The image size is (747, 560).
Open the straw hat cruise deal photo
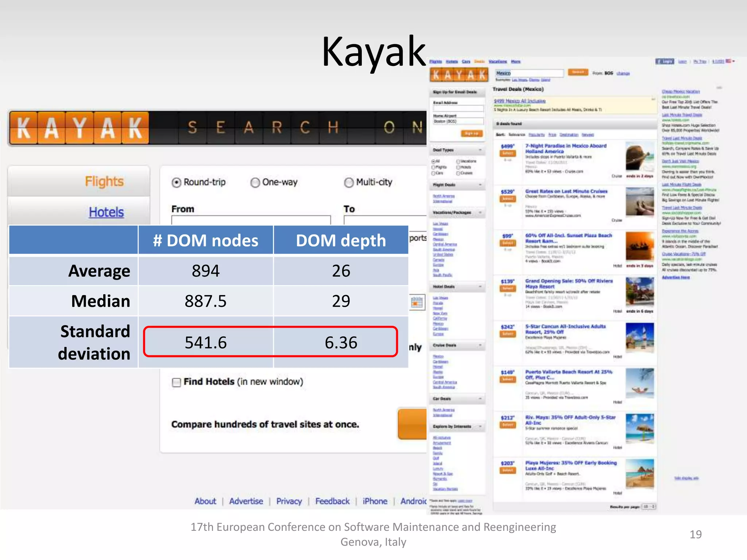click(x=640, y=156)
